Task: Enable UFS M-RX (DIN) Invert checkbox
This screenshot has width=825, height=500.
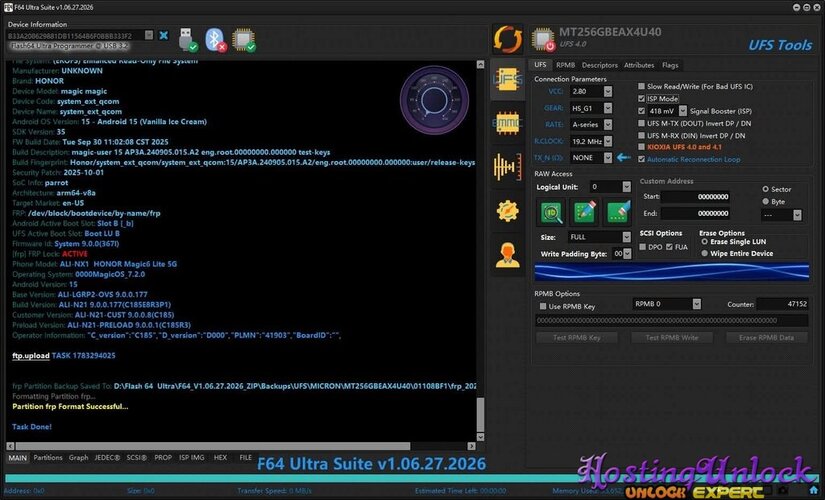Action: 641,135
